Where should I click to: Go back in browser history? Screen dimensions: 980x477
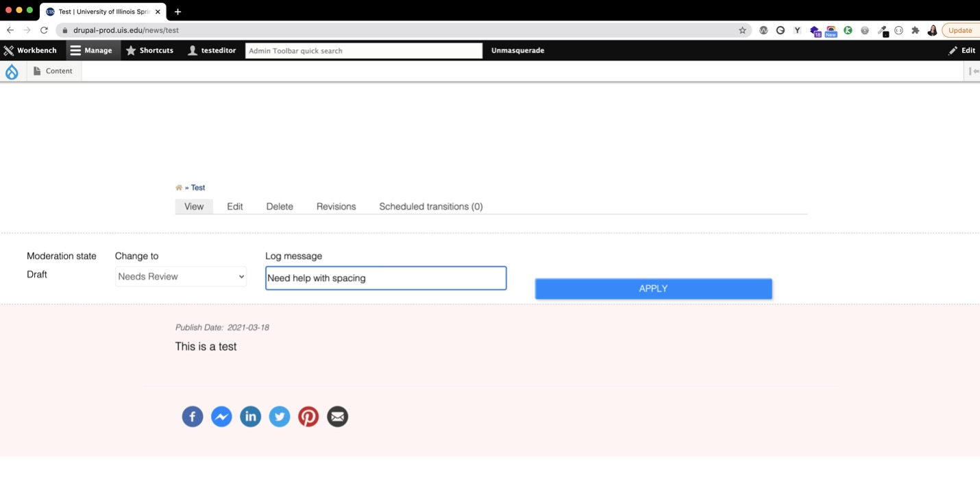point(10,30)
